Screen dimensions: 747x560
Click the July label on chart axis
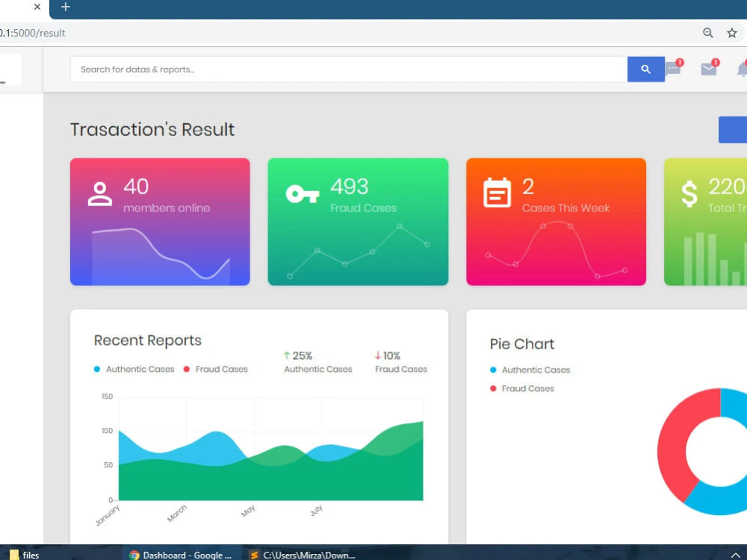317,511
